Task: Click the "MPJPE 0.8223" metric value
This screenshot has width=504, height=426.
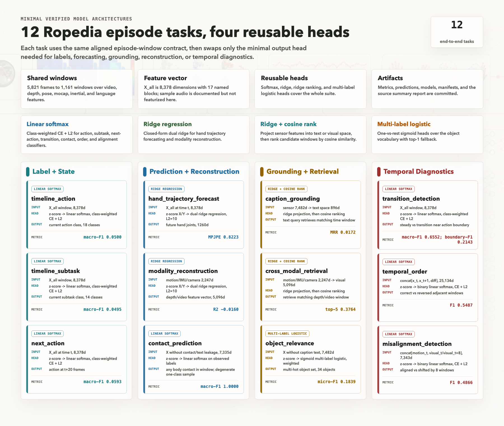Action: click(x=223, y=237)
